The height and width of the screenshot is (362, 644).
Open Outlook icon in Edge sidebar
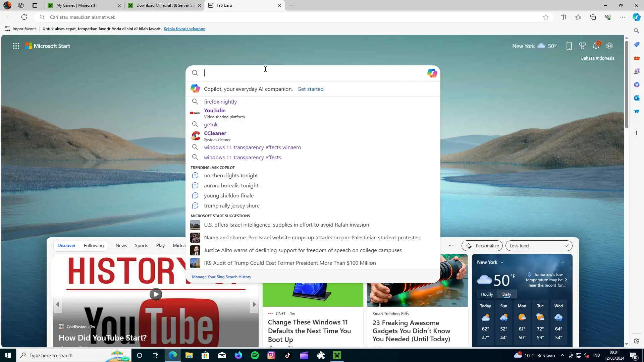[637, 98]
